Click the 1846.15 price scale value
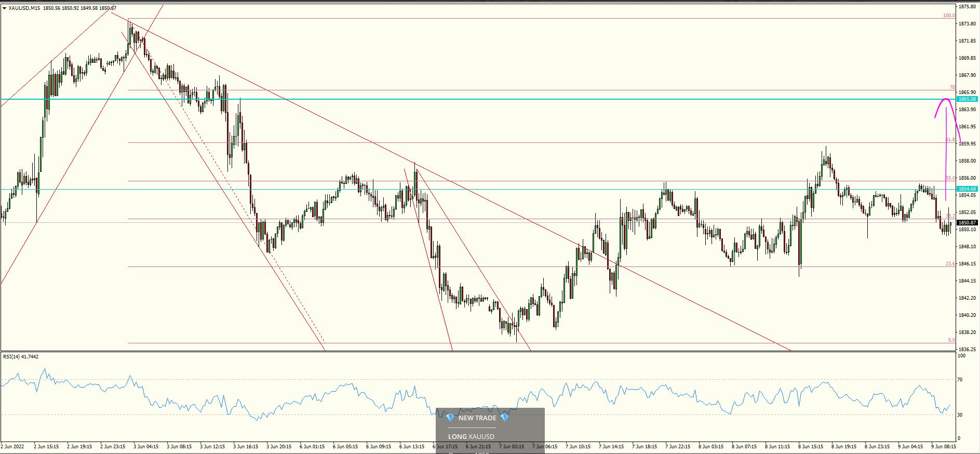 tap(967, 264)
